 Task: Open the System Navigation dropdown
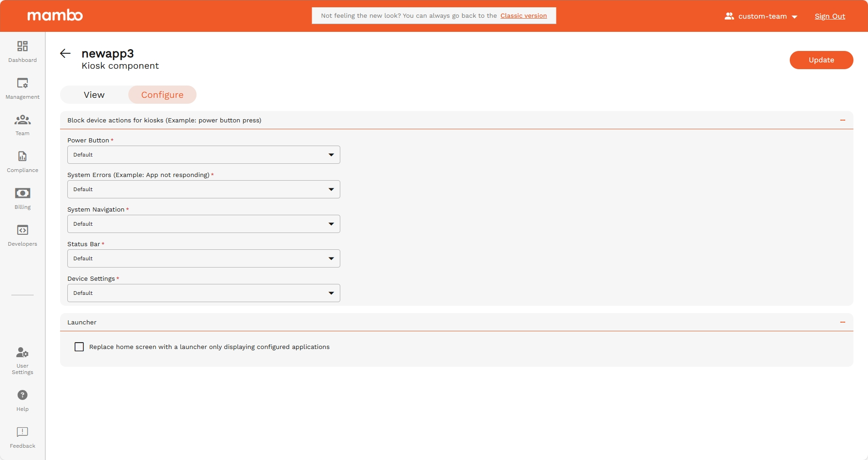point(203,224)
